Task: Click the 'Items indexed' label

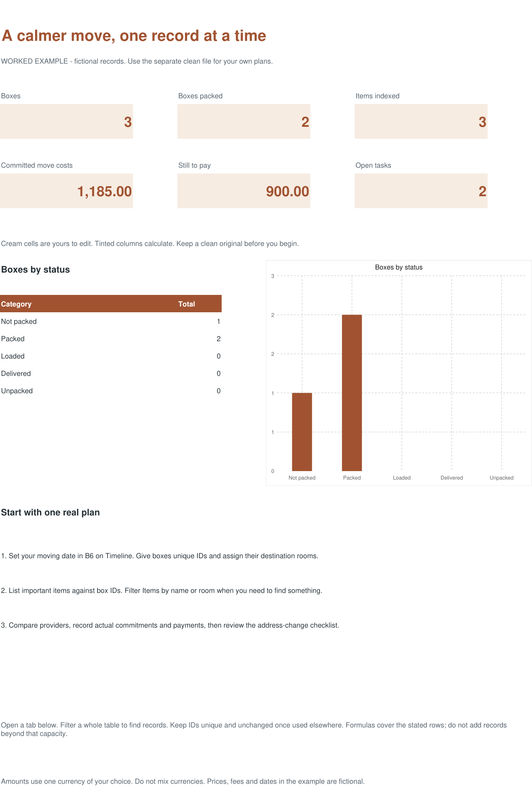Action: [x=377, y=96]
